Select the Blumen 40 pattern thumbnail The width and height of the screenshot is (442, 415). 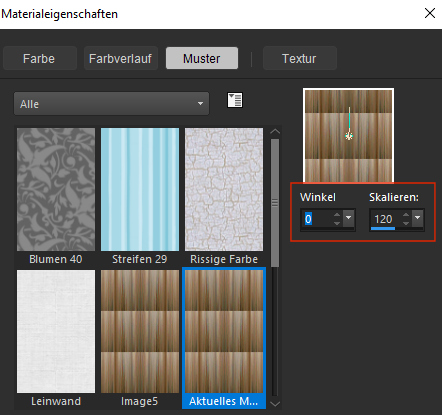(x=56, y=190)
